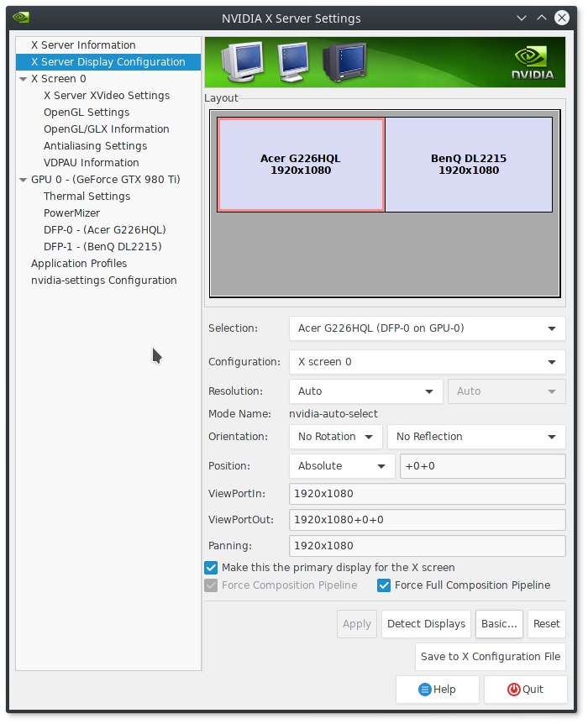Open PowerMizer page
The height and width of the screenshot is (724, 588).
[71, 212]
